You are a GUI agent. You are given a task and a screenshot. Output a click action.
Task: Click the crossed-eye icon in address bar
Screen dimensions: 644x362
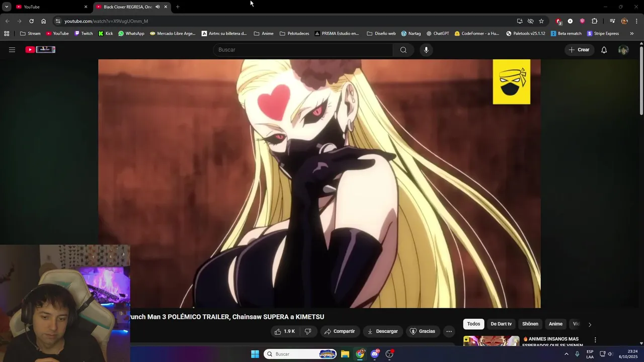click(530, 21)
